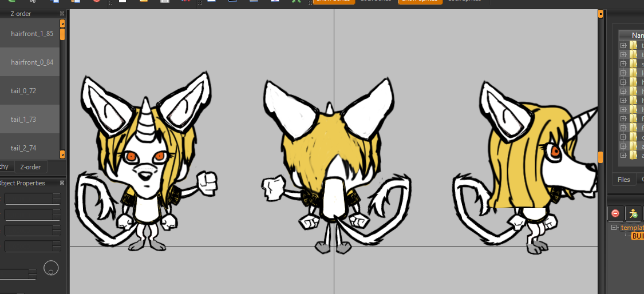Click the canvas vertical scrollbar top button

coord(600,14)
